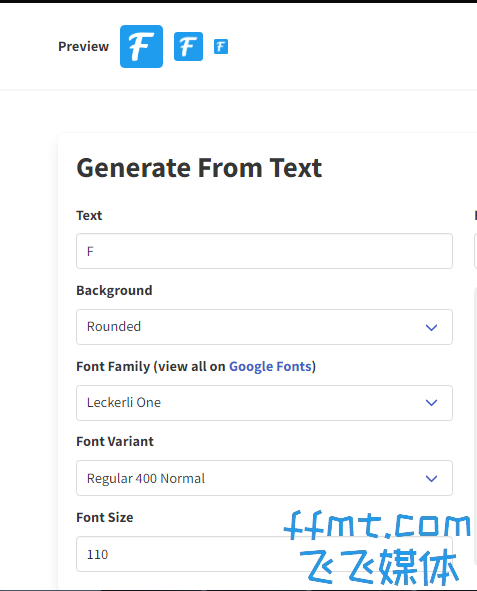This screenshot has width=477, height=591.
Task: Open the Google Fonts link
Action: click(x=270, y=366)
